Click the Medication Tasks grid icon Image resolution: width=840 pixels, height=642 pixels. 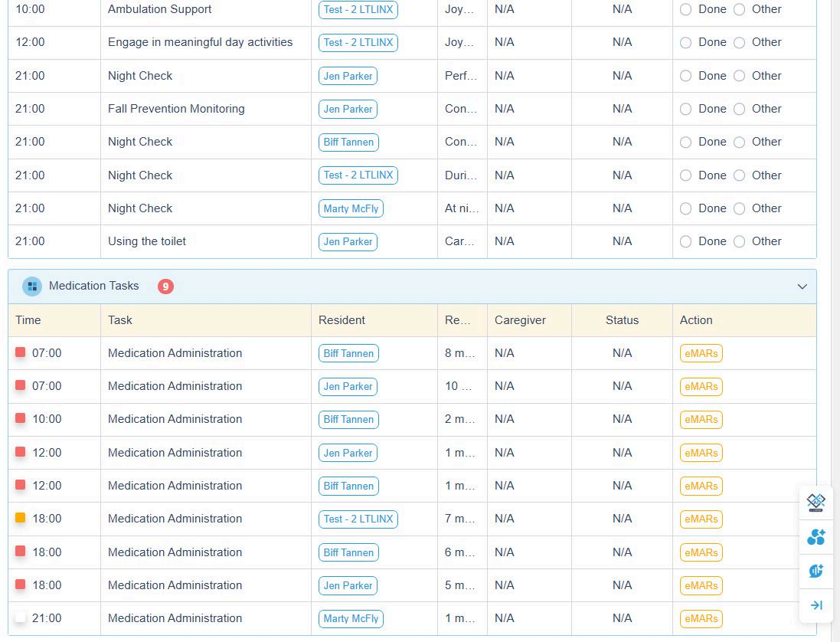pos(32,287)
